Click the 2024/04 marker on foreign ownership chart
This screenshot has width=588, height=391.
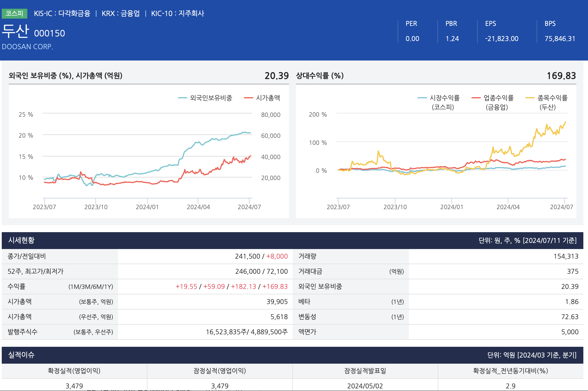(x=198, y=207)
